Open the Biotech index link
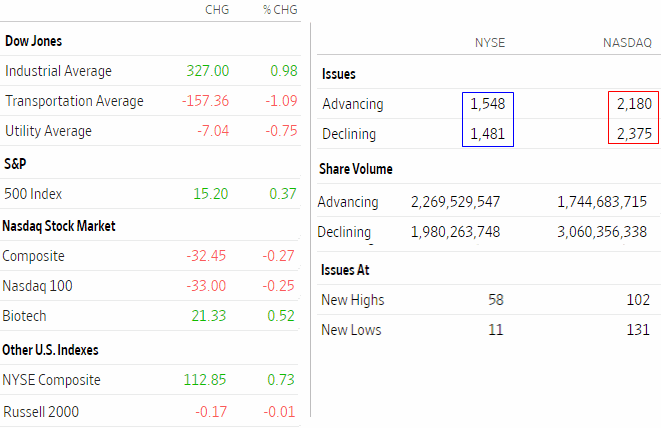 pyautogui.click(x=26, y=316)
